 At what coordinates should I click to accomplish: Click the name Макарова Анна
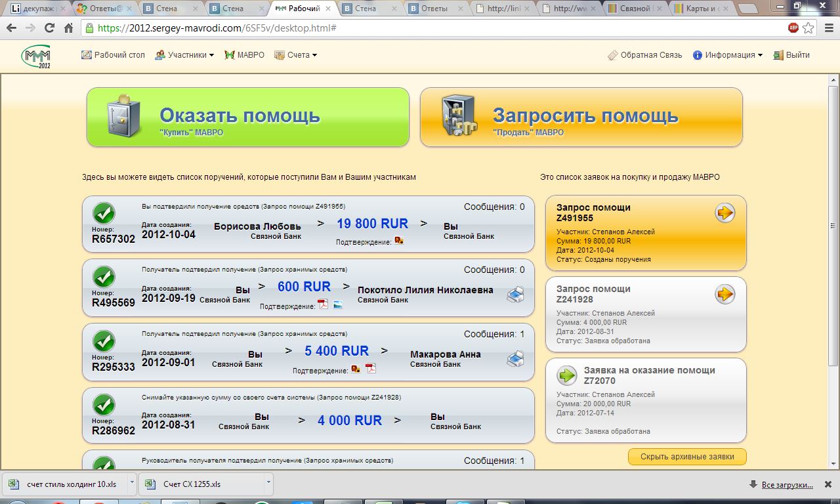[446, 354]
